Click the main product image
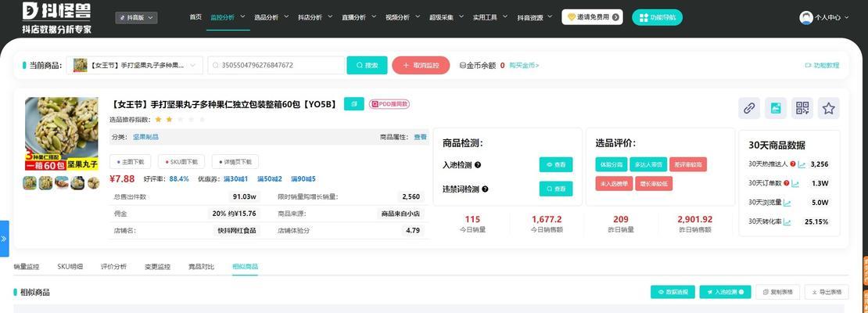The image size is (868, 313). pyautogui.click(x=62, y=134)
